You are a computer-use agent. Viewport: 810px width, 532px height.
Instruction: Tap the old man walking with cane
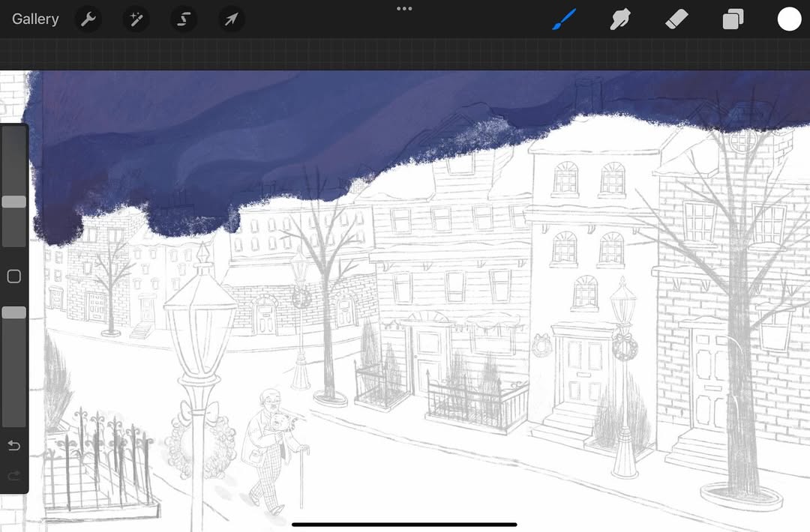[x=270, y=450]
